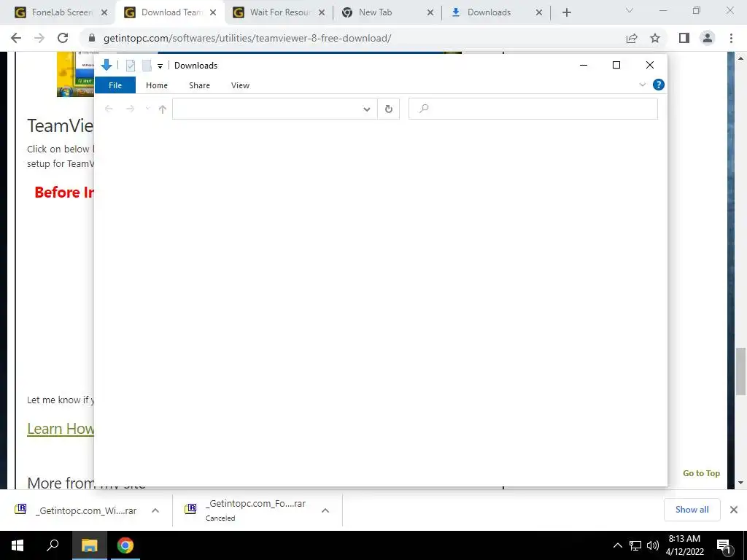Image resolution: width=747 pixels, height=560 pixels.
Task: Click Explorer forward navigation arrow
Action: [130, 109]
